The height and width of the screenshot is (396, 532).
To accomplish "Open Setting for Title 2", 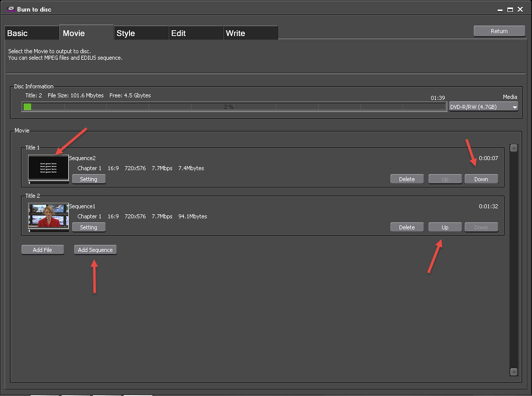I will [x=89, y=227].
